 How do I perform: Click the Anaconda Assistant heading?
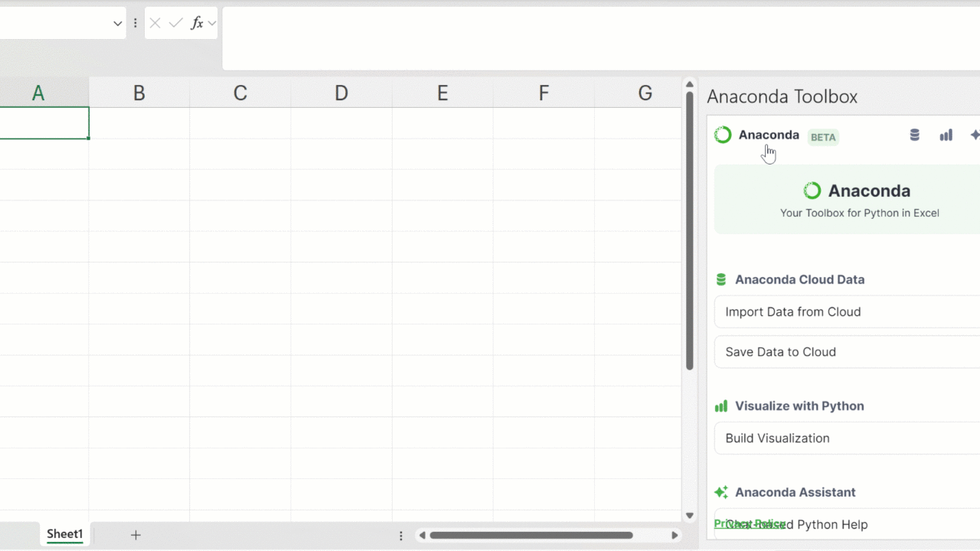pos(795,492)
